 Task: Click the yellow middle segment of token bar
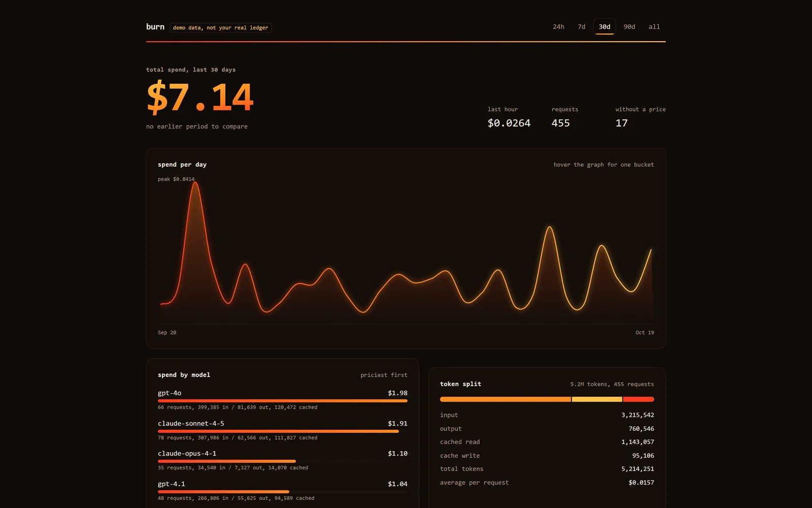point(597,399)
